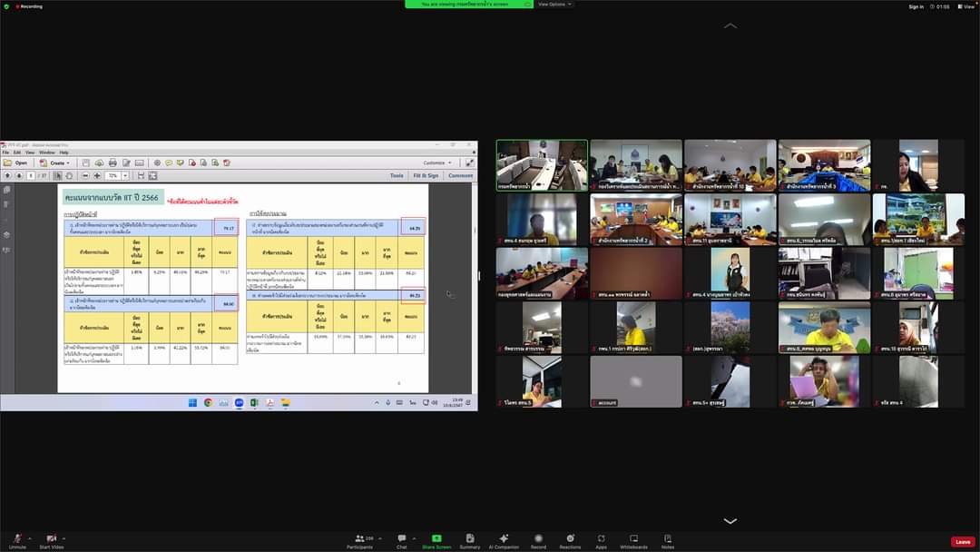The image size is (980, 552).
Task: Click the Email envelope icon in Acrobat
Action: click(x=140, y=163)
